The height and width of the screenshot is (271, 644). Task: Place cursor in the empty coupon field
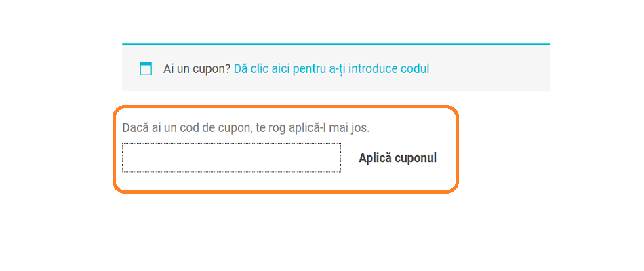coord(231,158)
